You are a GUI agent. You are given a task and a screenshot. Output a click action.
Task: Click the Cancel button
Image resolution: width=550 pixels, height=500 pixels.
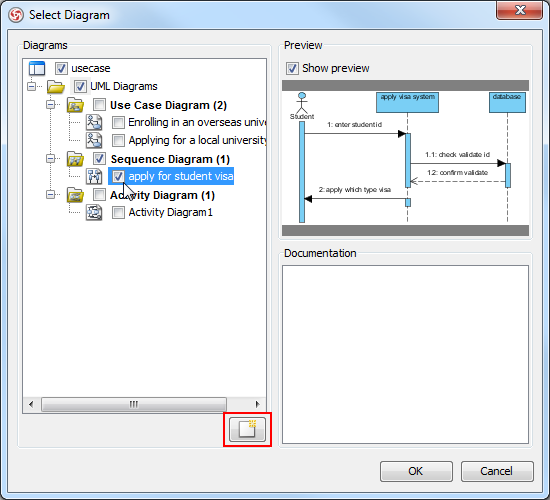pos(497,471)
